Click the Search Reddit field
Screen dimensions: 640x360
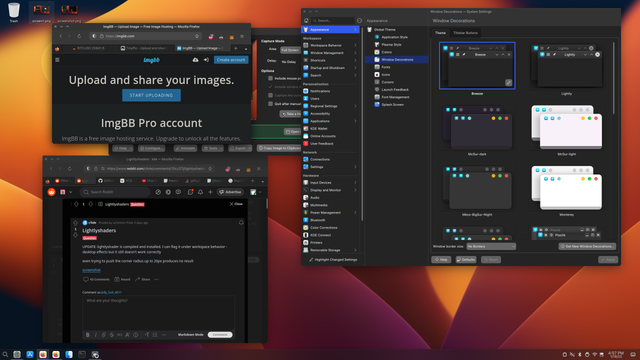pyautogui.click(x=115, y=192)
